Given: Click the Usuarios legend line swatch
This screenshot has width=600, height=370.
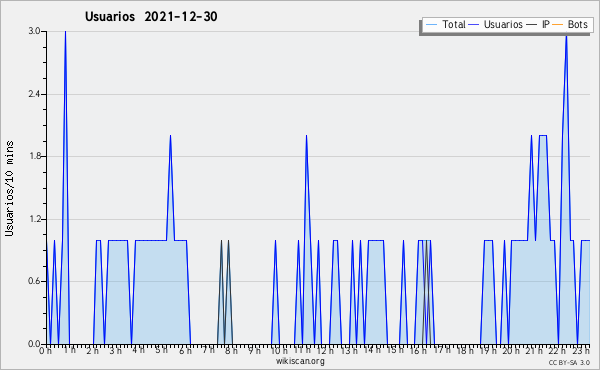Looking at the screenshot, I should 473,25.
